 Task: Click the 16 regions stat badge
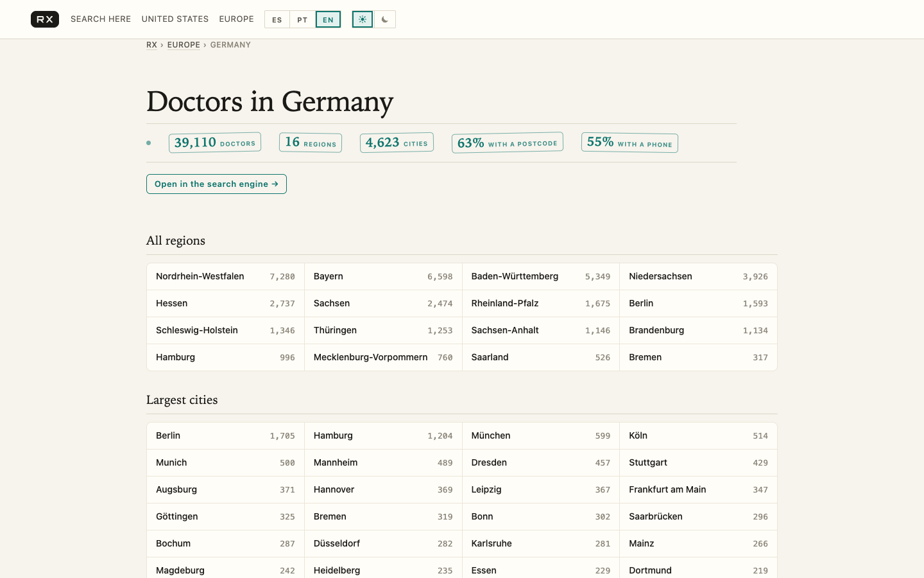(311, 143)
